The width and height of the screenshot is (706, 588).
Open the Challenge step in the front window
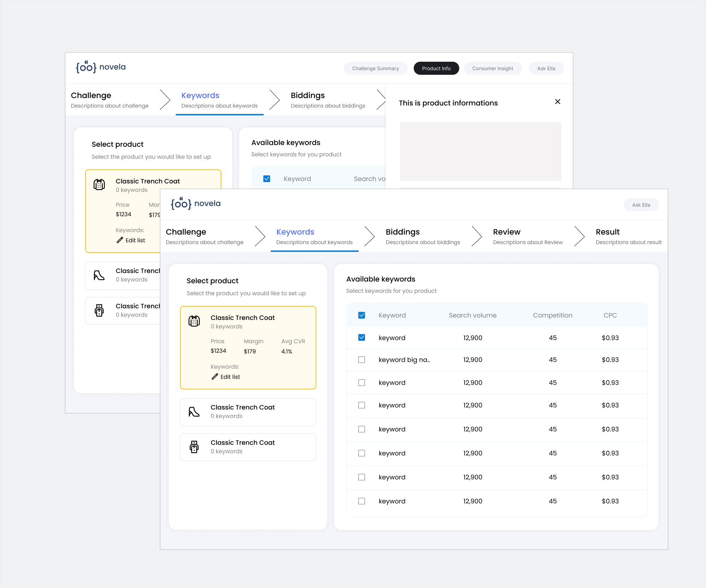coord(205,236)
